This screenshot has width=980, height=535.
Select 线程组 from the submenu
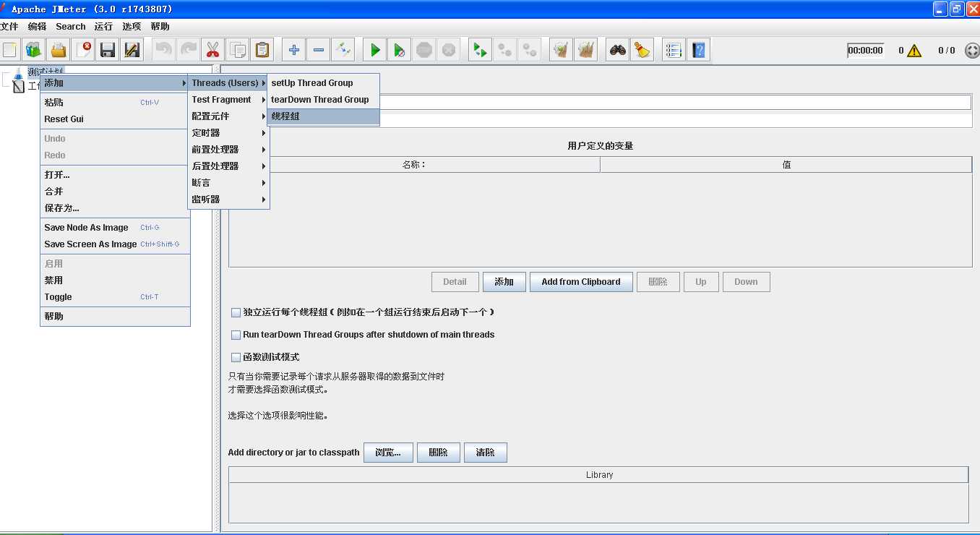click(323, 116)
